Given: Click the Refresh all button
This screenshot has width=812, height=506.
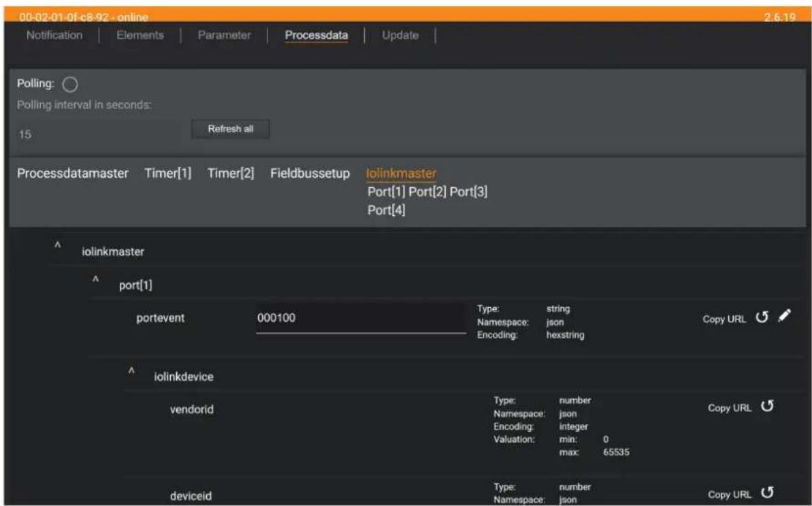Looking at the screenshot, I should [x=231, y=129].
